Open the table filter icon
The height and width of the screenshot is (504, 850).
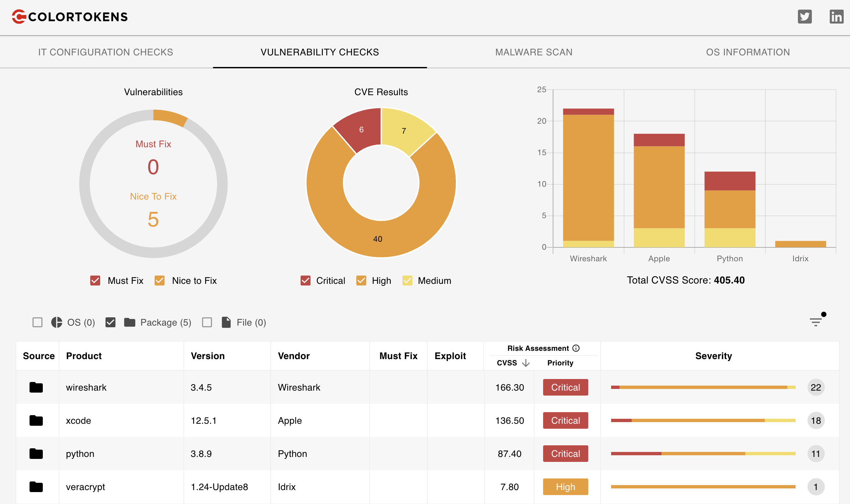pos(815,322)
